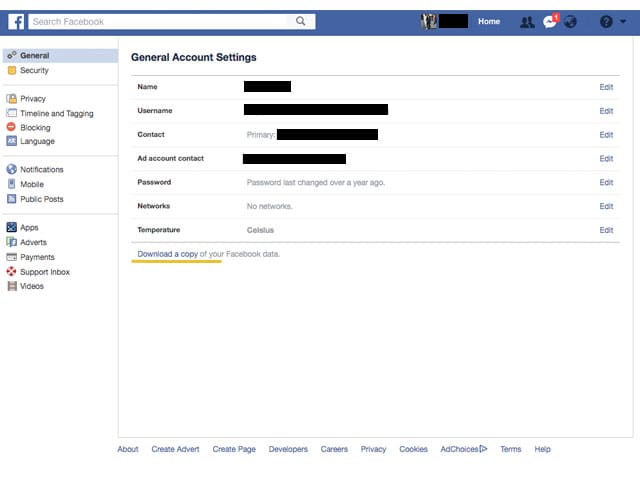Open Public Posts settings
Image resolution: width=640 pixels, height=480 pixels.
(42, 199)
